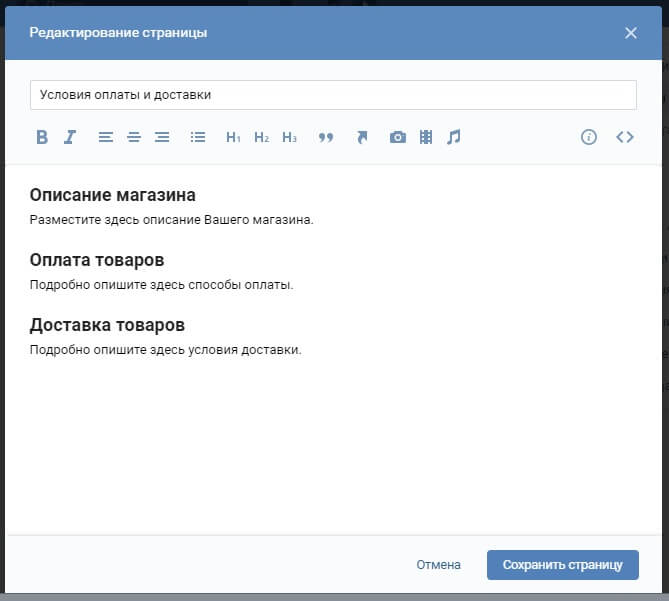This screenshot has height=601, width=669.
Task: Align text to the right
Action: click(x=162, y=138)
